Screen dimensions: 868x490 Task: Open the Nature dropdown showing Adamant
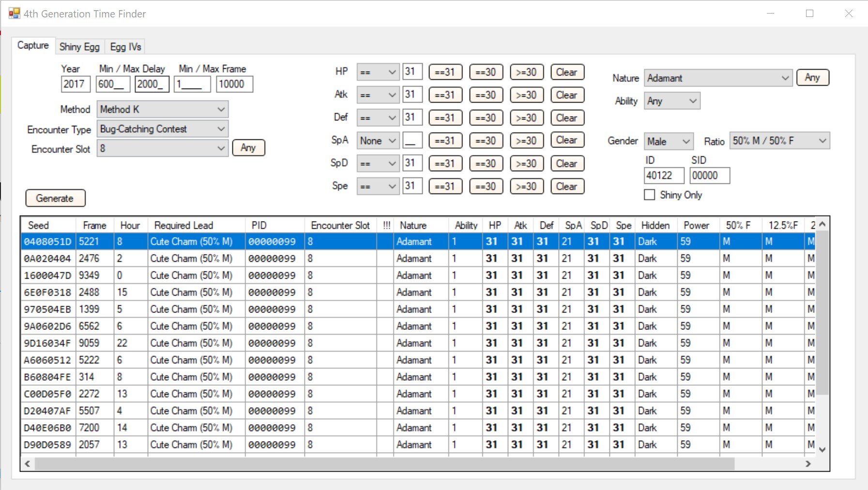click(717, 78)
